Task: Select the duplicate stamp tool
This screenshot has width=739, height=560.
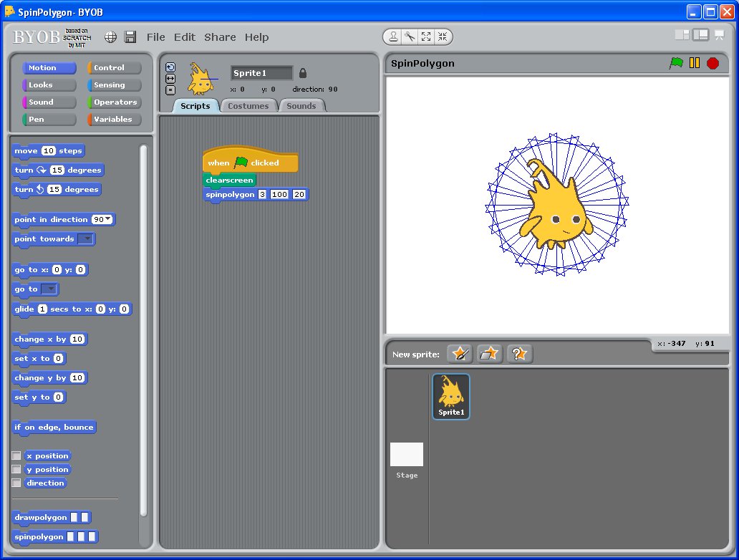Action: point(393,37)
